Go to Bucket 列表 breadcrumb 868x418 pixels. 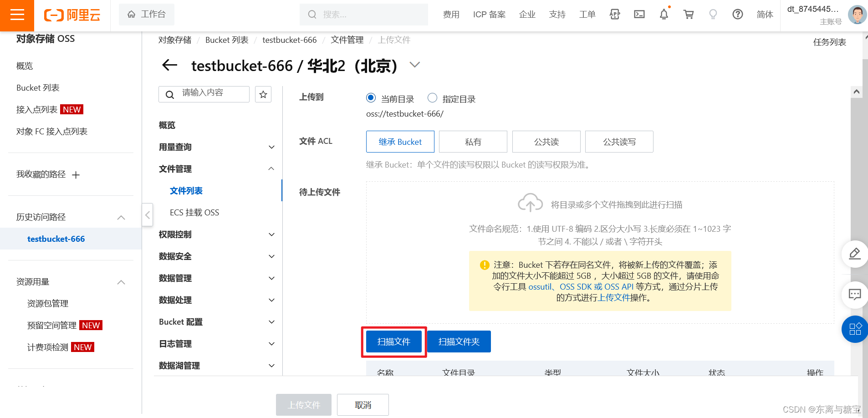[227, 40]
